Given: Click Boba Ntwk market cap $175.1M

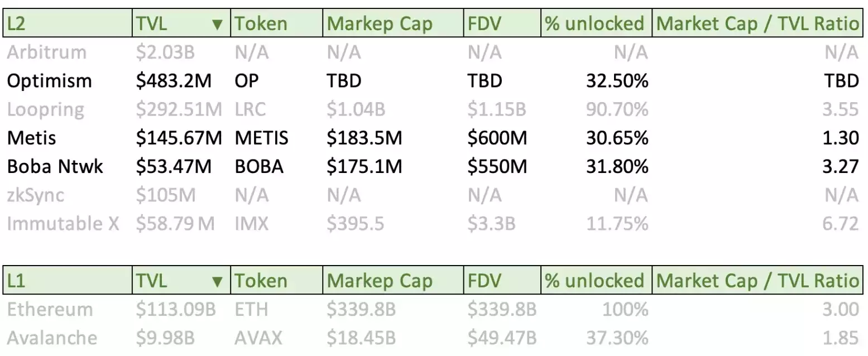Looking at the screenshot, I should [x=364, y=166].
